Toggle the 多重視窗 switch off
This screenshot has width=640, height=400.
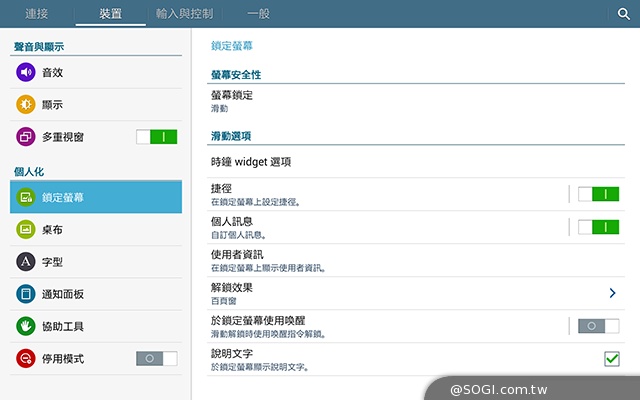pos(157,137)
